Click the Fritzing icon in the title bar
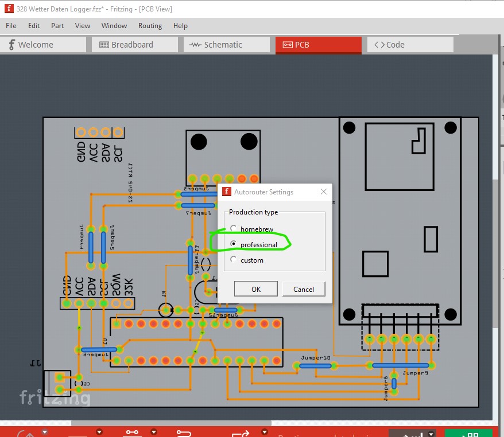Viewport: 504px width, 437px height. [x=9, y=9]
